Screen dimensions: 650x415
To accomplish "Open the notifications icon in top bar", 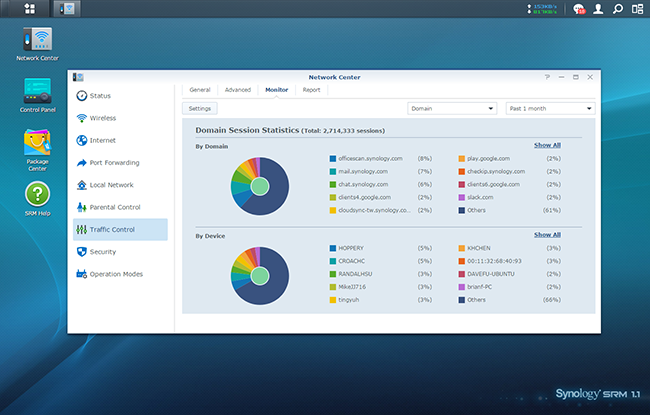I will pyautogui.click(x=578, y=9).
